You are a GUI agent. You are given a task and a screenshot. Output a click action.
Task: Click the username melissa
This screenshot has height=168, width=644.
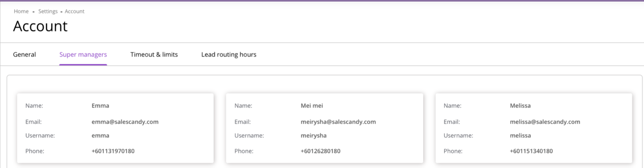pyautogui.click(x=520, y=136)
